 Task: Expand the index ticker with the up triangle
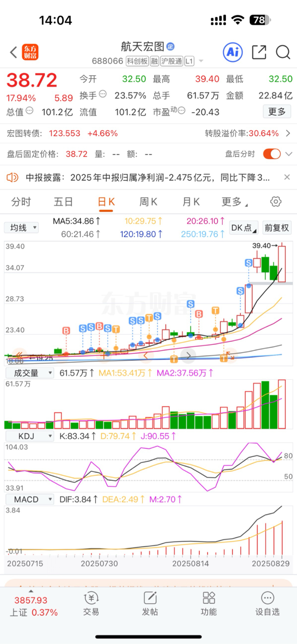[x=31, y=591]
